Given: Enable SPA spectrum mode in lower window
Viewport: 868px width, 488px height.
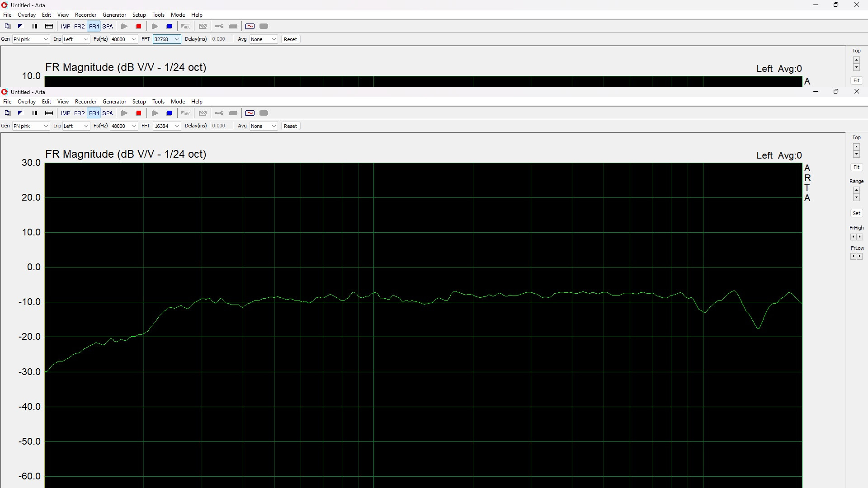Looking at the screenshot, I should coord(108,113).
